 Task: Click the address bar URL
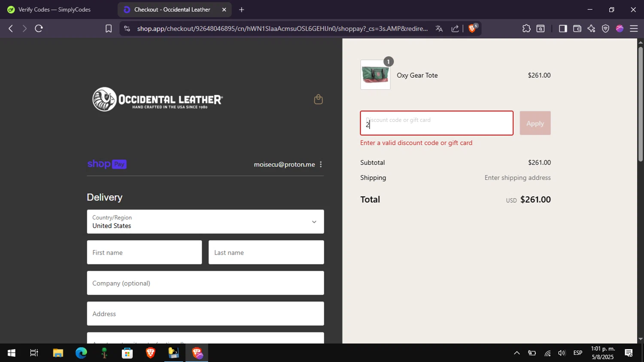282,29
